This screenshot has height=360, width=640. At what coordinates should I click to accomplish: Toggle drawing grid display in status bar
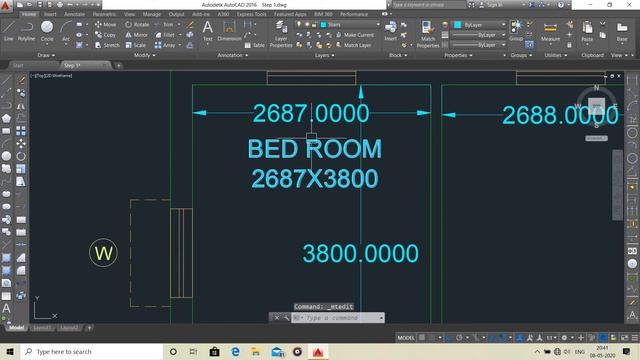tap(422, 338)
